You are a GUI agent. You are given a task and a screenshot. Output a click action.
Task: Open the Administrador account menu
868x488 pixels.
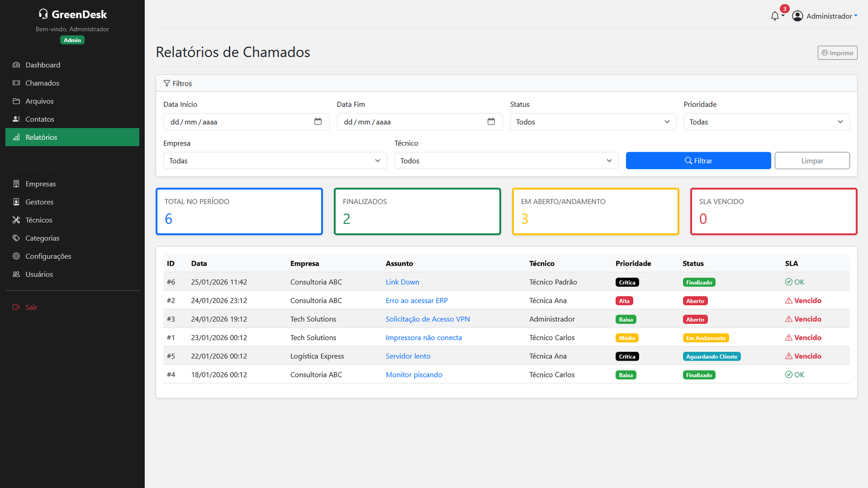point(830,16)
